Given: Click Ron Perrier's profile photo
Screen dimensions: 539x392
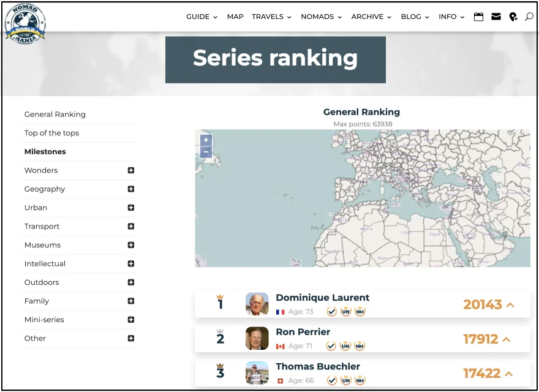Looking at the screenshot, I should (257, 339).
